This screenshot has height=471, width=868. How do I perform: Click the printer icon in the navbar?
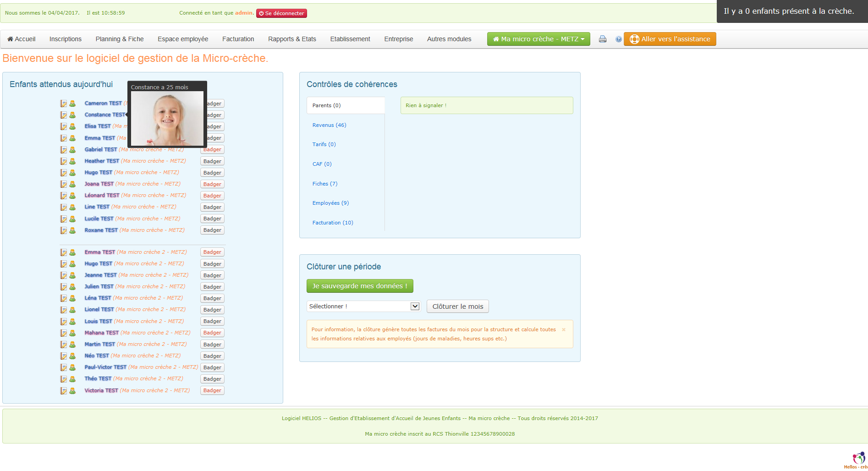603,39
